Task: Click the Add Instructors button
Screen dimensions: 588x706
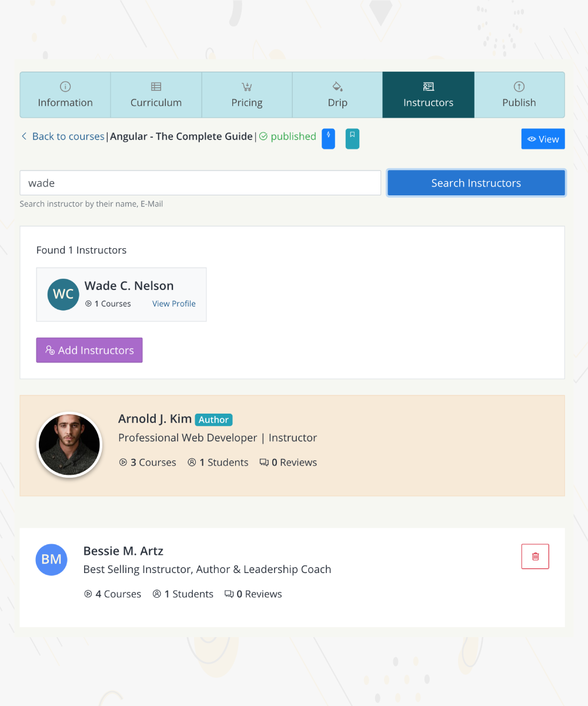Action: pyautogui.click(x=89, y=350)
